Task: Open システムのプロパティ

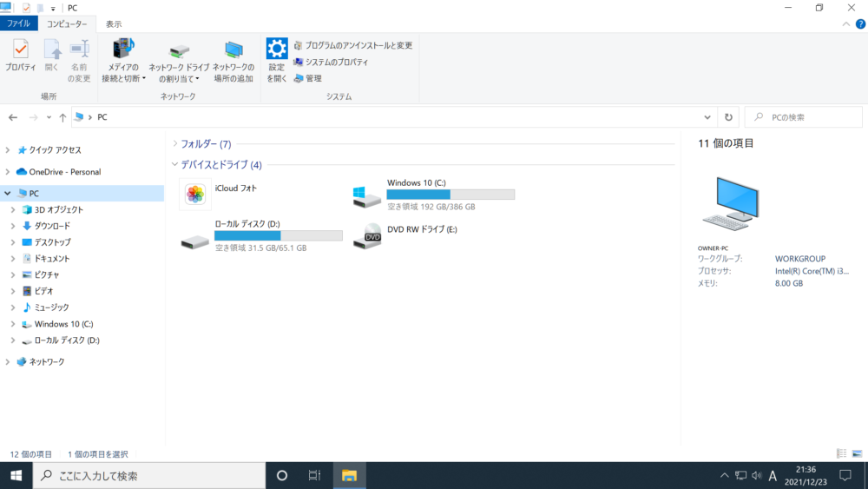Action: 331,62
